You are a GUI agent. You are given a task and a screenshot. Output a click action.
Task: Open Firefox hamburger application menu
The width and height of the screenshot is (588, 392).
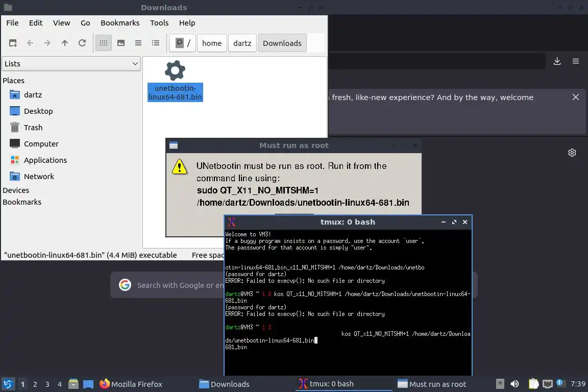(x=576, y=61)
